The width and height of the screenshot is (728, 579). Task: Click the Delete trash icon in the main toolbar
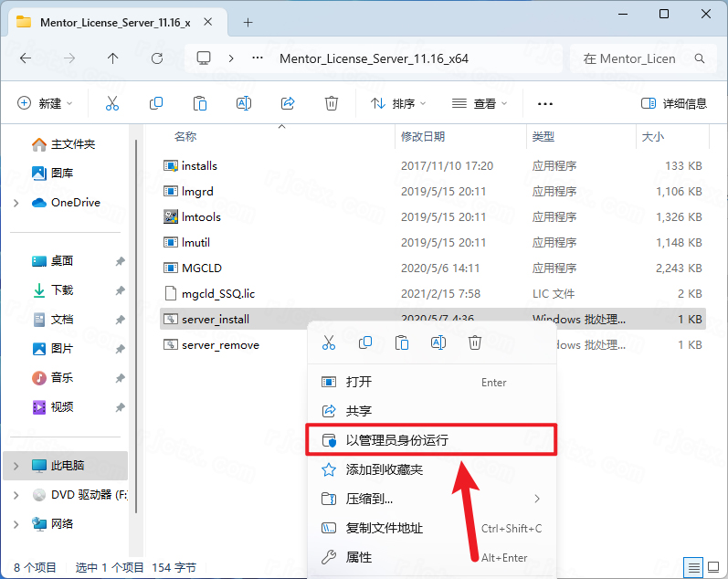tap(331, 103)
